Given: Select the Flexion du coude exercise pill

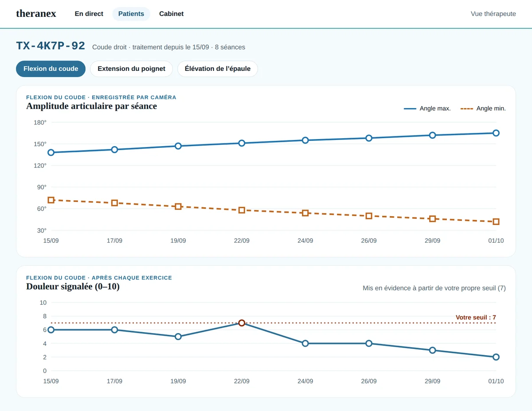Looking at the screenshot, I should coord(51,69).
